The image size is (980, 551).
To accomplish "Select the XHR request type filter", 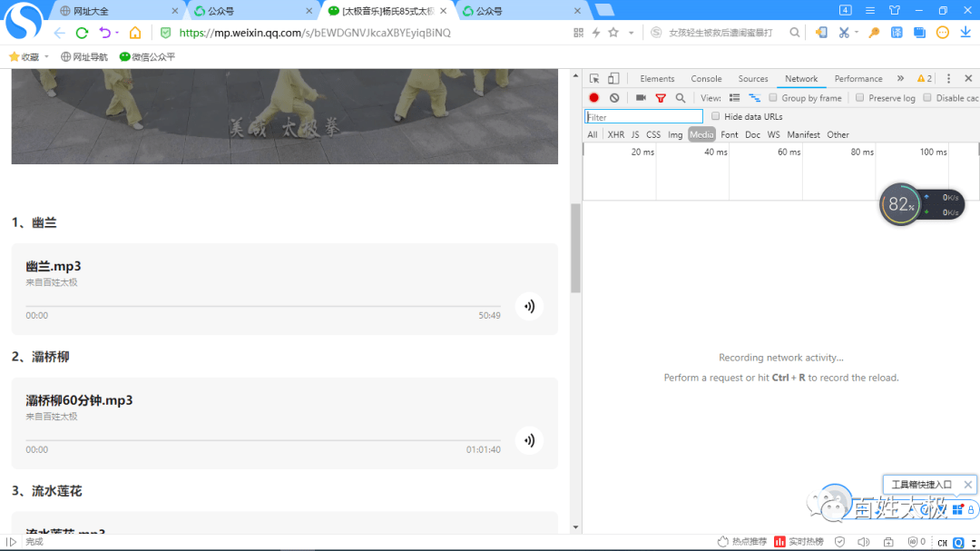I will (616, 134).
